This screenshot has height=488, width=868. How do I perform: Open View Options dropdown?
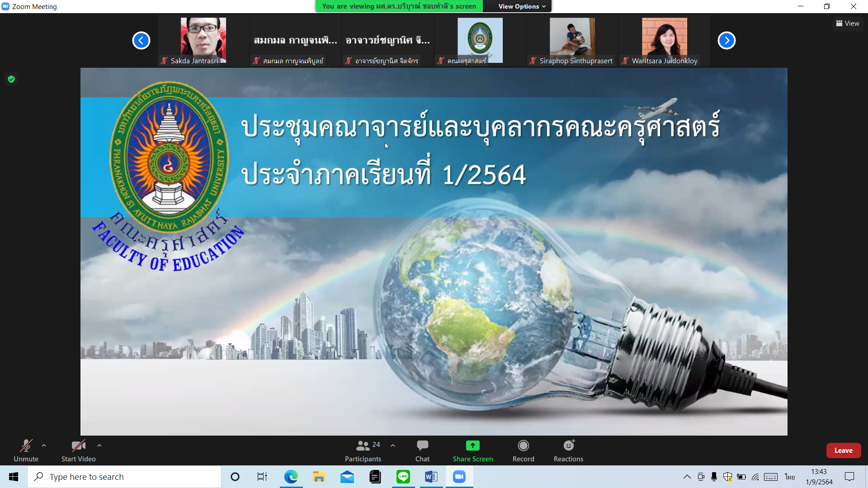pyautogui.click(x=522, y=6)
